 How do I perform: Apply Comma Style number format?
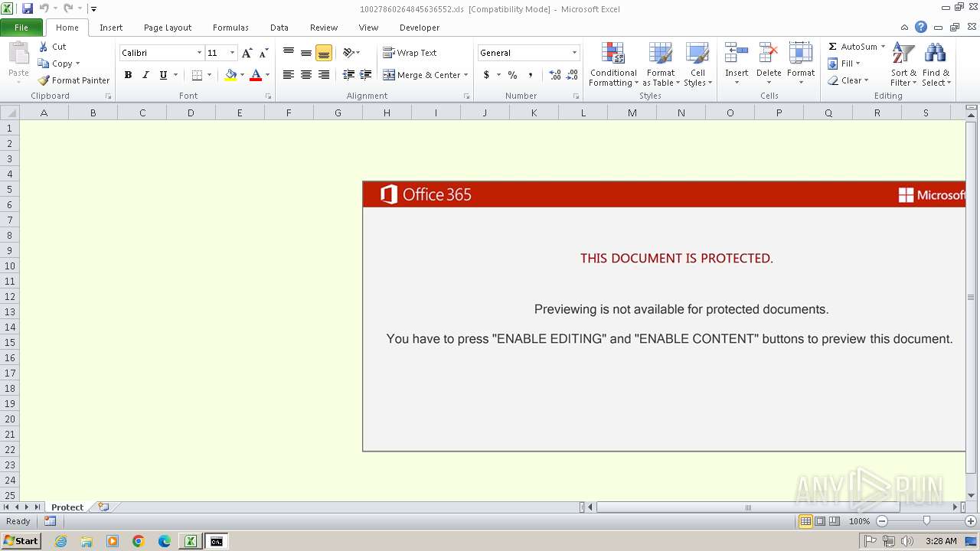coord(531,75)
